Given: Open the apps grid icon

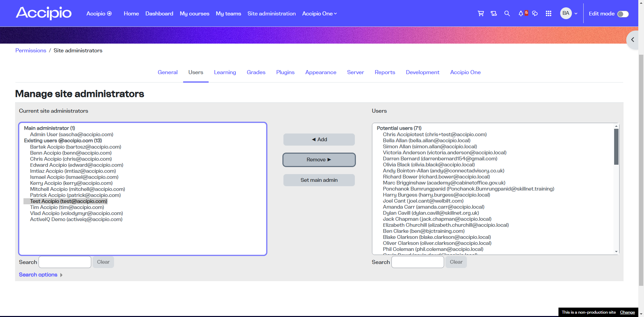Looking at the screenshot, I should [548, 13].
